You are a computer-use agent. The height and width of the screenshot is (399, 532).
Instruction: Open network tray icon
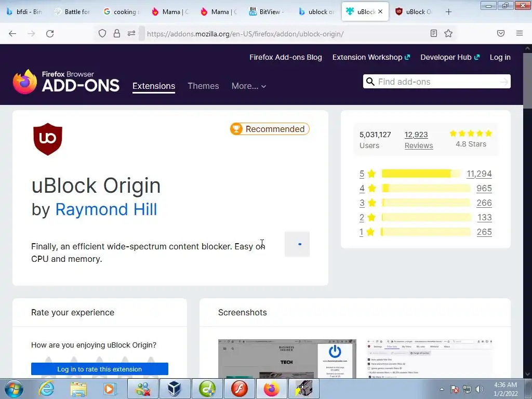(x=467, y=389)
